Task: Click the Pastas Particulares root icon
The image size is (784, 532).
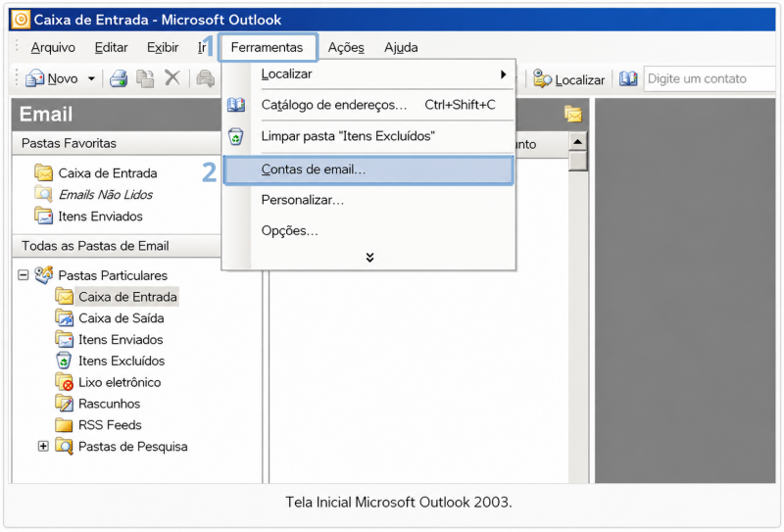Action: pos(43,274)
